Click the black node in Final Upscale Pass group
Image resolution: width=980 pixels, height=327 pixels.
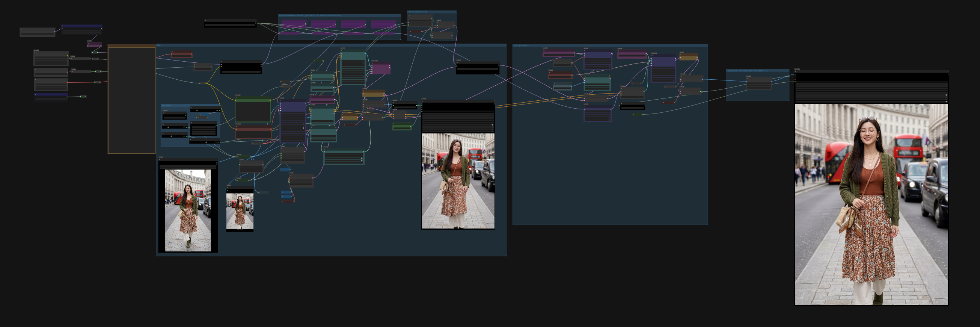click(632, 106)
